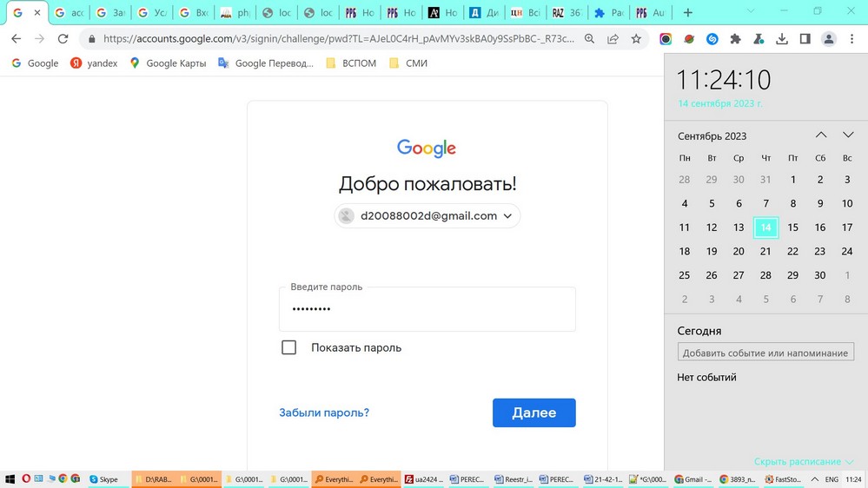
Task: Switch to the second Google 'acc' tab
Action: coord(70,12)
